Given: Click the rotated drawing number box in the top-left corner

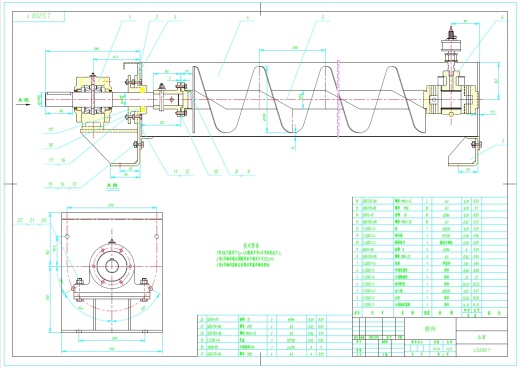Looking at the screenshot, I should pos(39,17).
